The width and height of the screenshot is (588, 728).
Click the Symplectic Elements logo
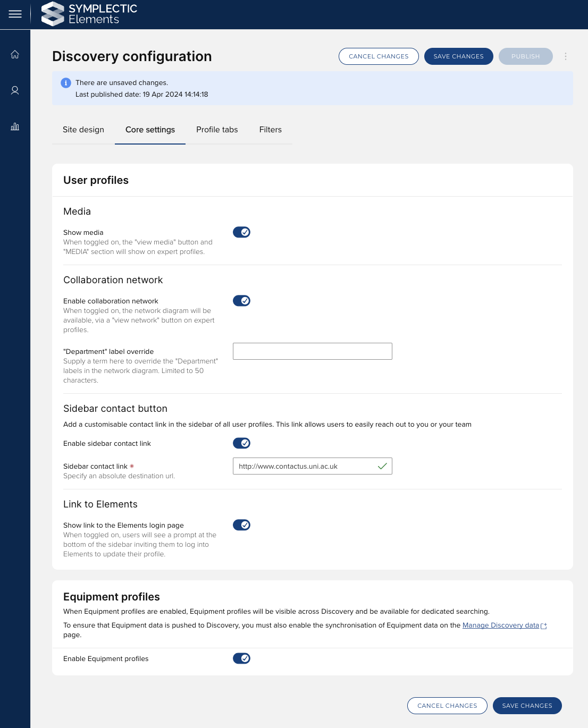click(x=89, y=14)
